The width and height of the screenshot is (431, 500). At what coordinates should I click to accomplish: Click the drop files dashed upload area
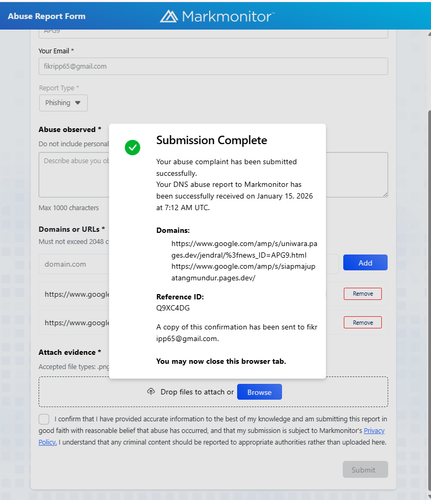click(x=213, y=392)
